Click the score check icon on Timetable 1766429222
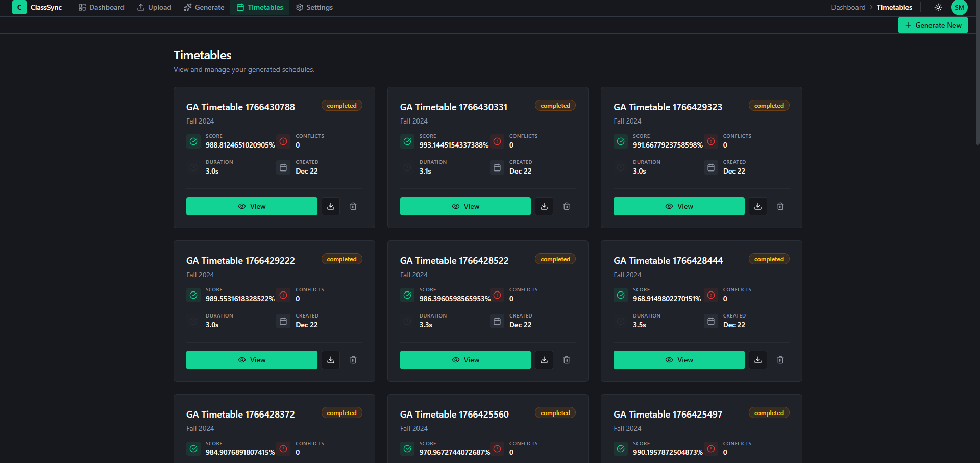Viewport: 980px width, 463px height. point(193,295)
